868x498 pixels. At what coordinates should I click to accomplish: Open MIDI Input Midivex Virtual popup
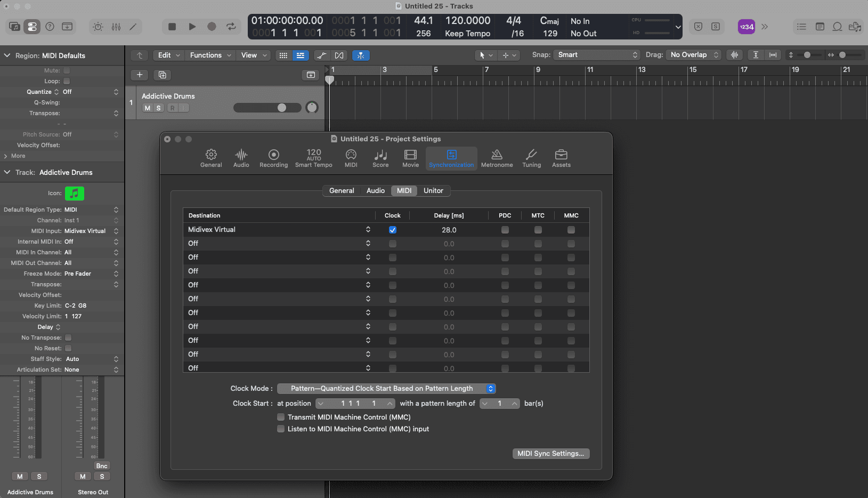tap(91, 231)
